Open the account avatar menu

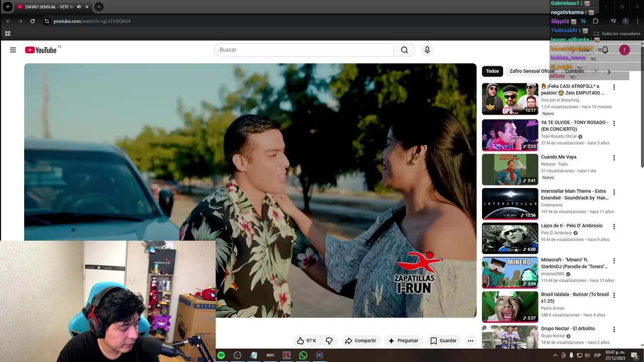pyautogui.click(x=624, y=50)
